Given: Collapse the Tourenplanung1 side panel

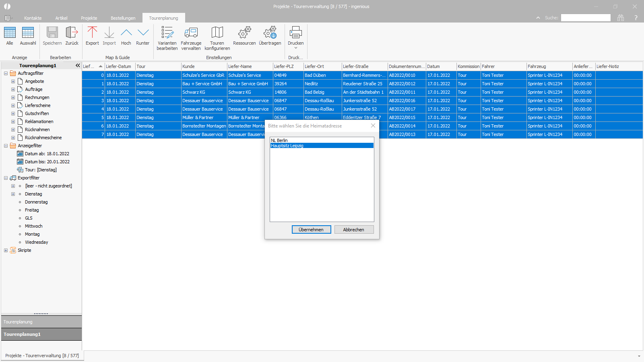Looking at the screenshot, I should [78, 66].
